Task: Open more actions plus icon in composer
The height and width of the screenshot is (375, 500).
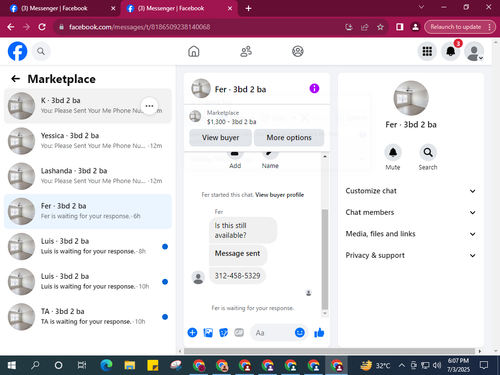Action: click(192, 332)
